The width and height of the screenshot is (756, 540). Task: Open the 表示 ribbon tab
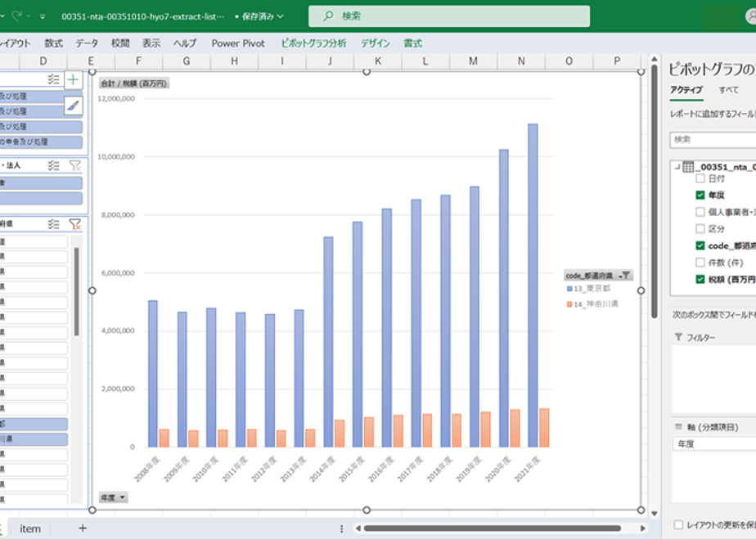click(151, 43)
